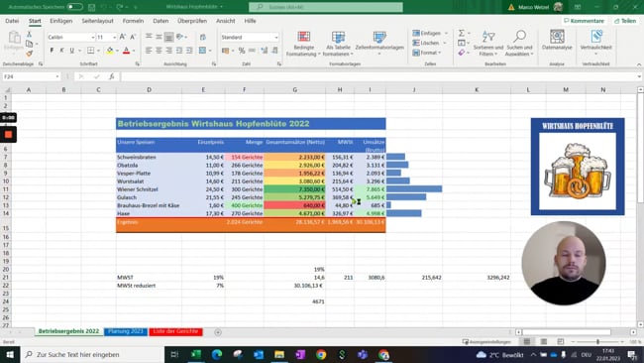Switch to the Ansicht ribbon tab
The width and height of the screenshot is (644, 363).
226,21
